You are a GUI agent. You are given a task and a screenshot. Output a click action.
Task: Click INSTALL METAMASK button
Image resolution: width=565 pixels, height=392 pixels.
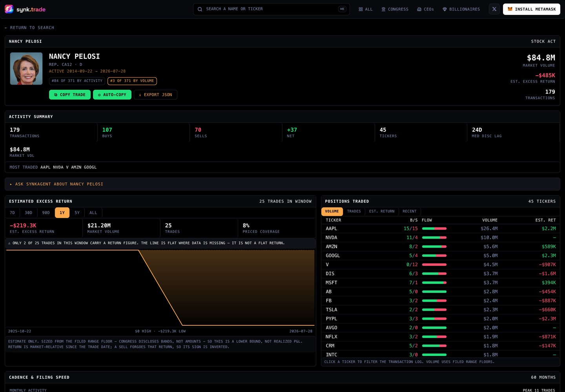[x=532, y=9]
